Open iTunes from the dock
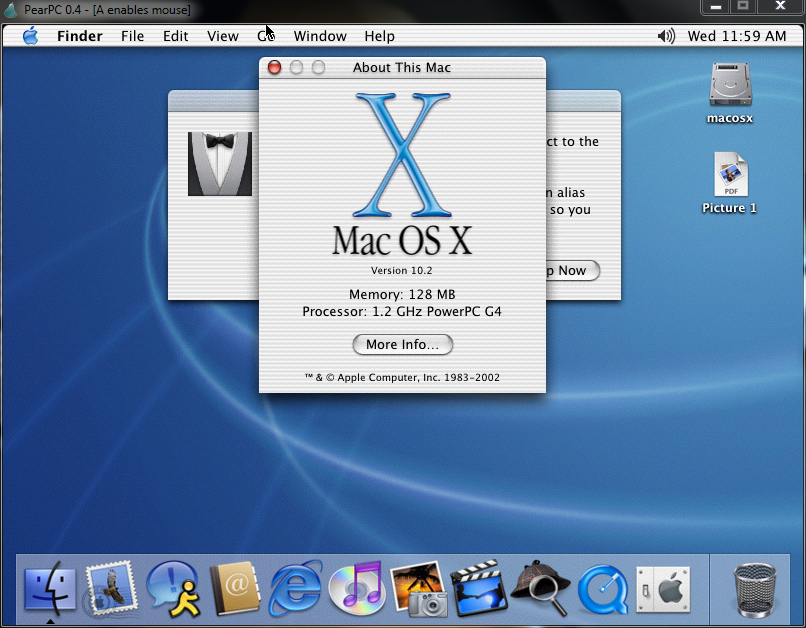806x628 pixels. (x=357, y=587)
